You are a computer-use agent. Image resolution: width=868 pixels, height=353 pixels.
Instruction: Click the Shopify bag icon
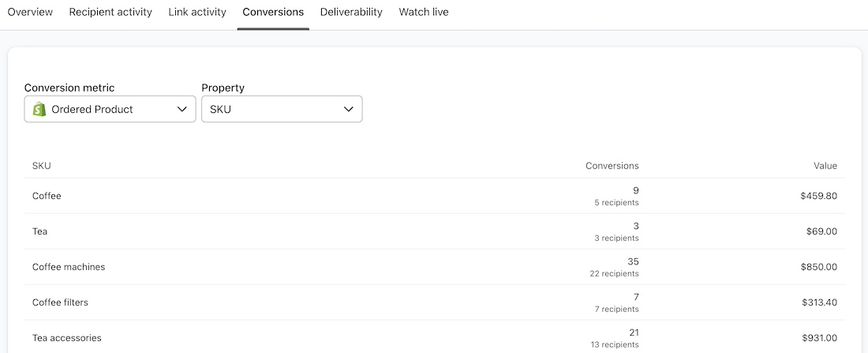tap(39, 110)
